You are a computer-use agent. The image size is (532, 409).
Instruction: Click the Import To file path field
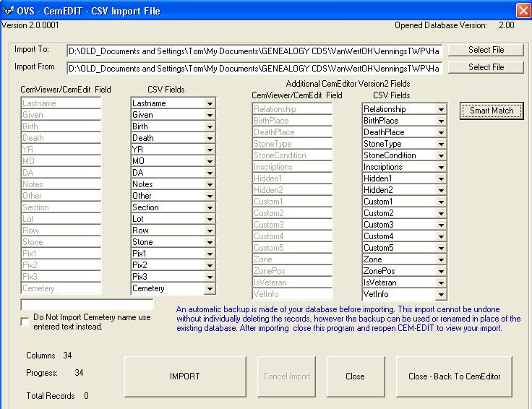point(255,51)
